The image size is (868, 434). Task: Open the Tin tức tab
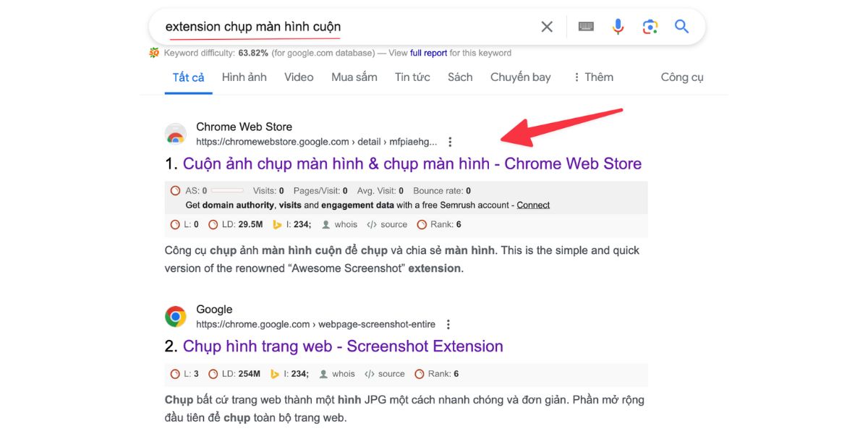[x=412, y=77]
